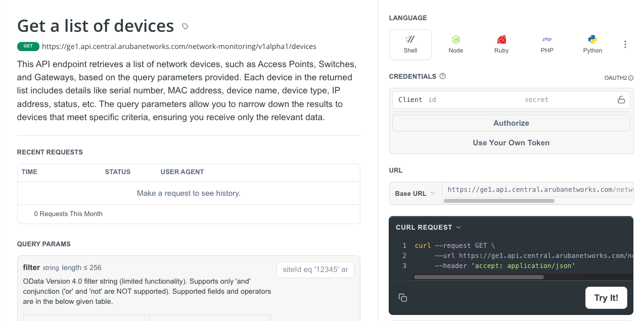Open the Base URL dropdown
644x321 pixels.
415,193
